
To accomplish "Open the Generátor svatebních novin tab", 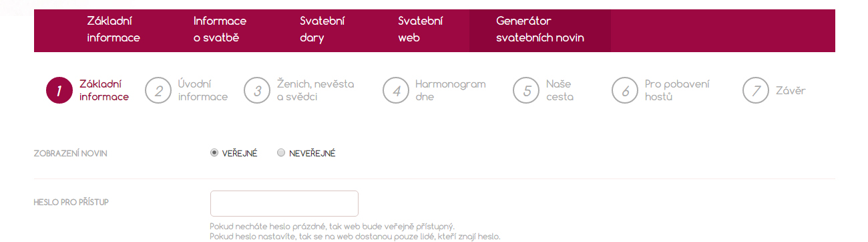I will tap(540, 30).
